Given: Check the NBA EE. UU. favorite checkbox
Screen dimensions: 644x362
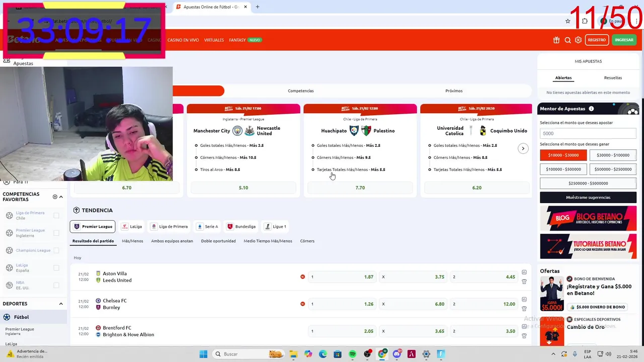Looking at the screenshot, I should [x=56, y=285].
